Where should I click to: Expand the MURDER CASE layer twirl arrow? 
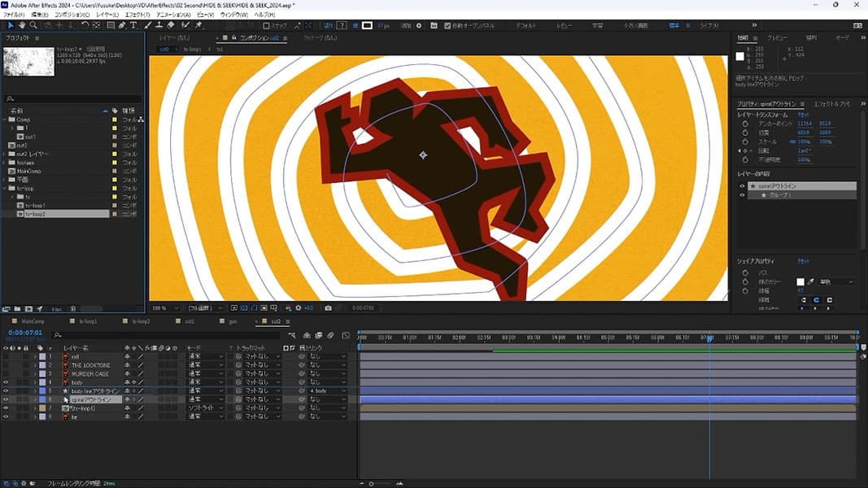pyautogui.click(x=35, y=373)
